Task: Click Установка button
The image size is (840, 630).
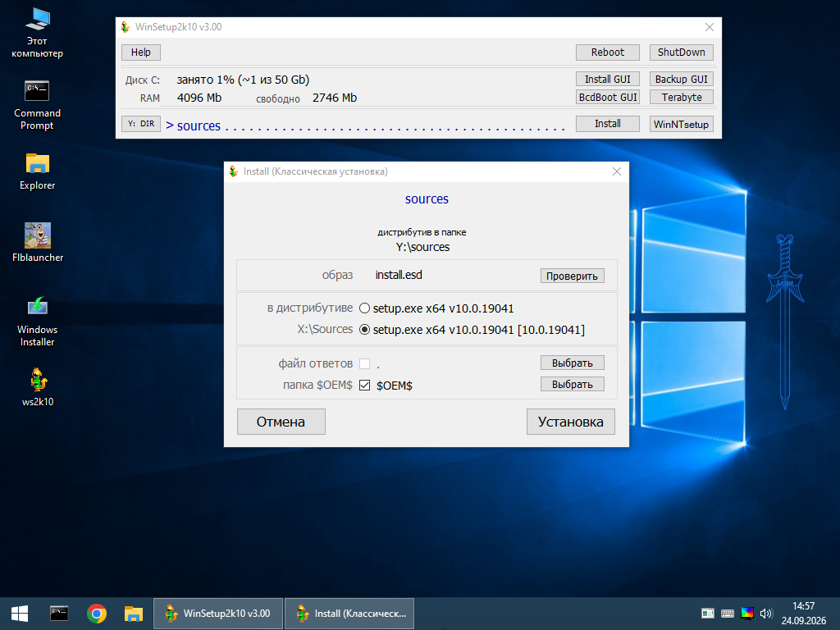Action: [x=571, y=422]
